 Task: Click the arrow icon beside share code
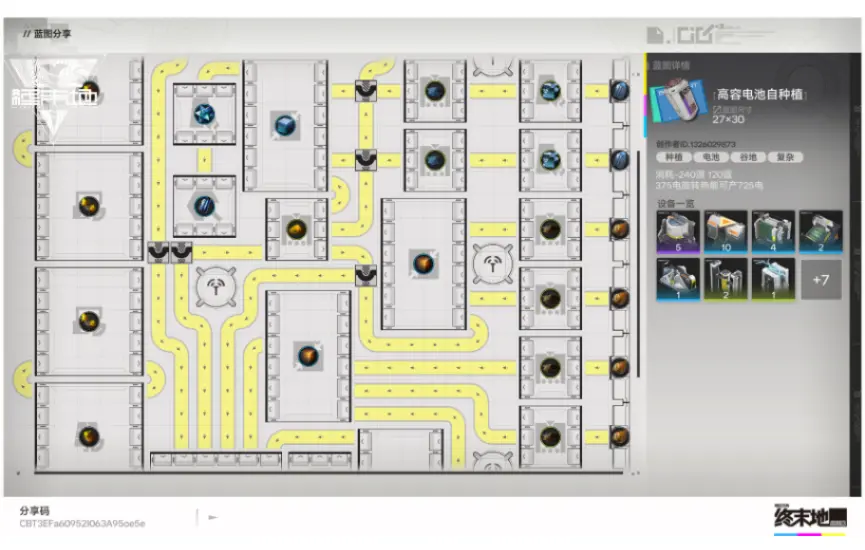coord(213,517)
